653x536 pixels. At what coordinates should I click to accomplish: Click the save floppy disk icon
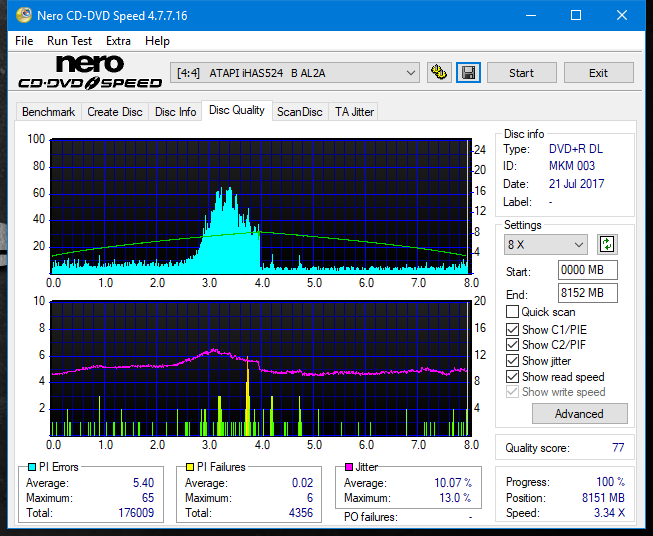[469, 73]
